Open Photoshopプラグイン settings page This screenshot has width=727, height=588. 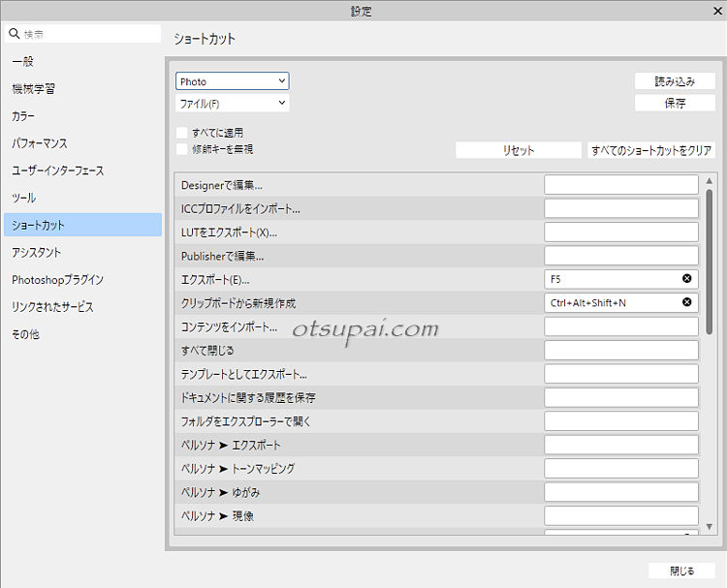tap(57, 280)
